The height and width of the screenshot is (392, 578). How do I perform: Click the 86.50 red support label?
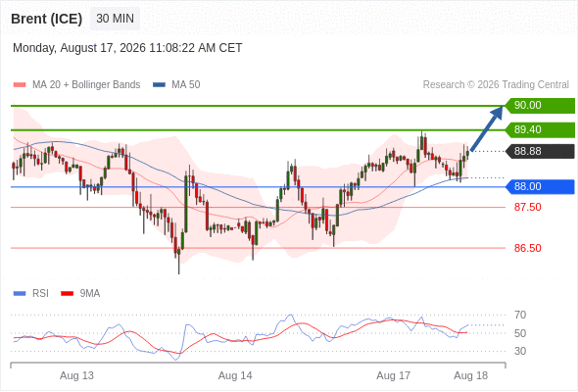pyautogui.click(x=527, y=248)
